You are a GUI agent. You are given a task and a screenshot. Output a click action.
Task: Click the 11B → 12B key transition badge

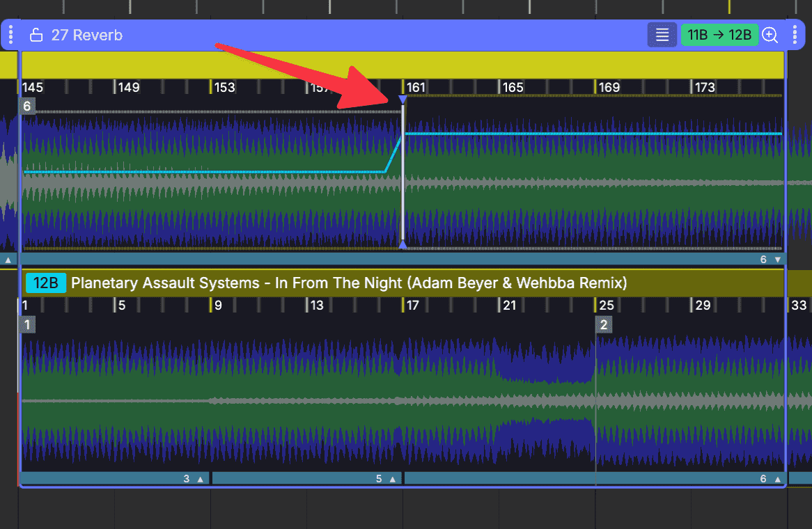[719, 35]
